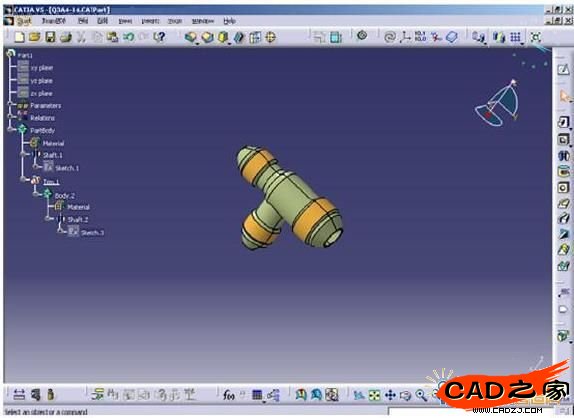This screenshot has width=574, height=418.
Task: Collapse the PartBody node in the tree
Action: click(11, 129)
